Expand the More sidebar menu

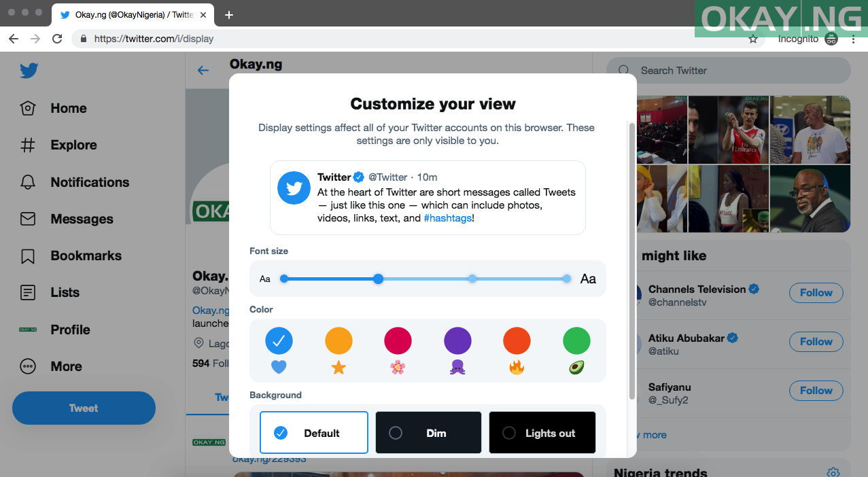point(66,366)
